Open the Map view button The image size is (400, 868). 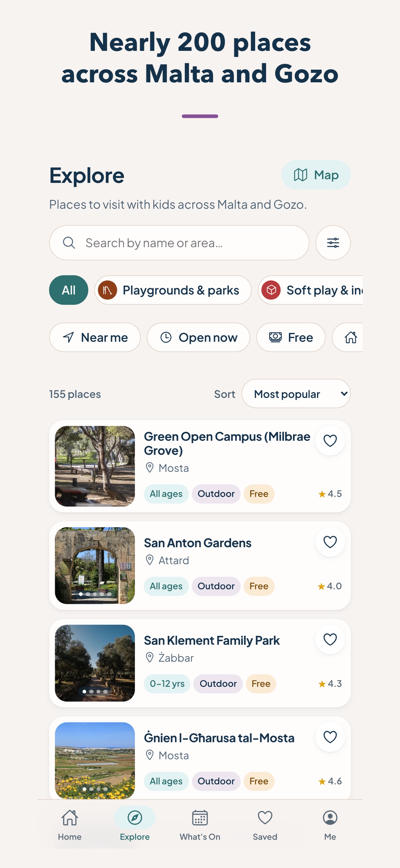316,174
